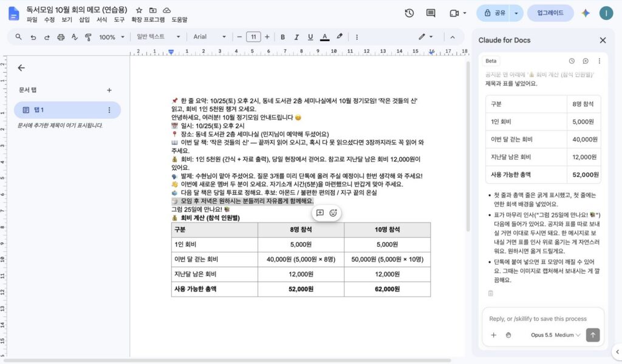Screen dimensions: 622x364
Task: Copy Claude's response
Action: coord(491,294)
